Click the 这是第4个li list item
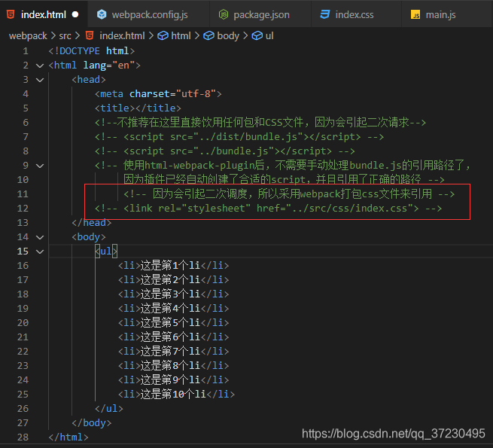Viewport: 493px width, 448px height. pyautogui.click(x=174, y=308)
